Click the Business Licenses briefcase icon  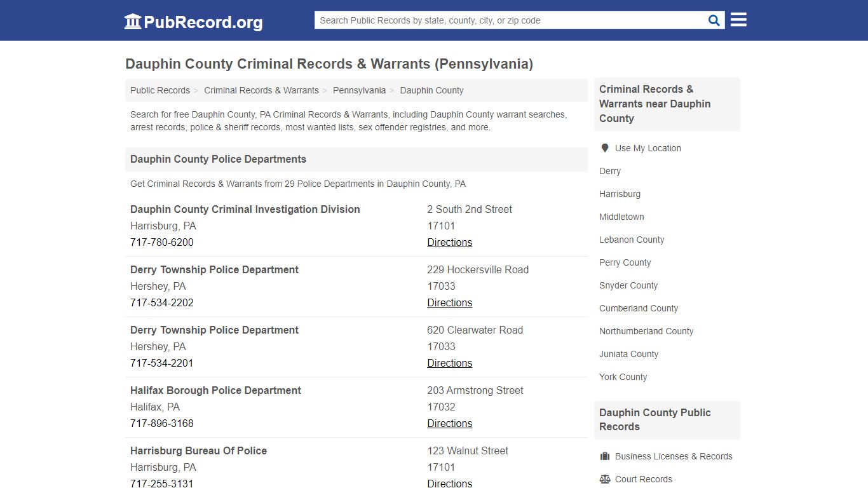point(605,456)
